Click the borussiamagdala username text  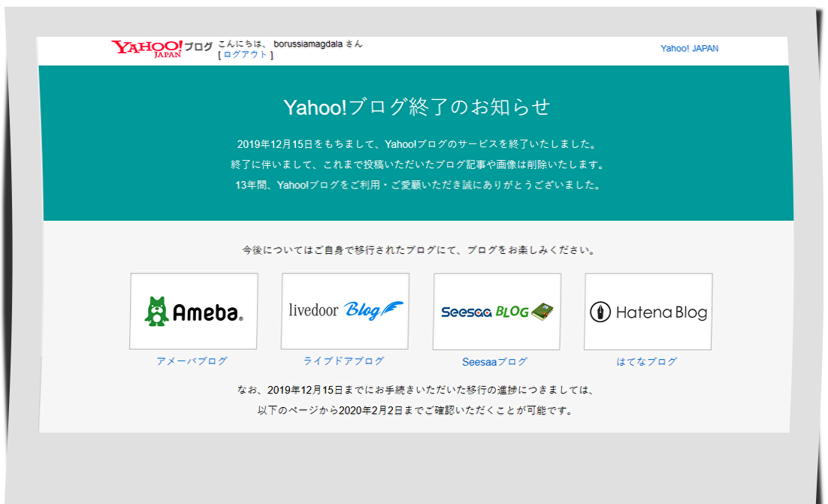(x=308, y=44)
